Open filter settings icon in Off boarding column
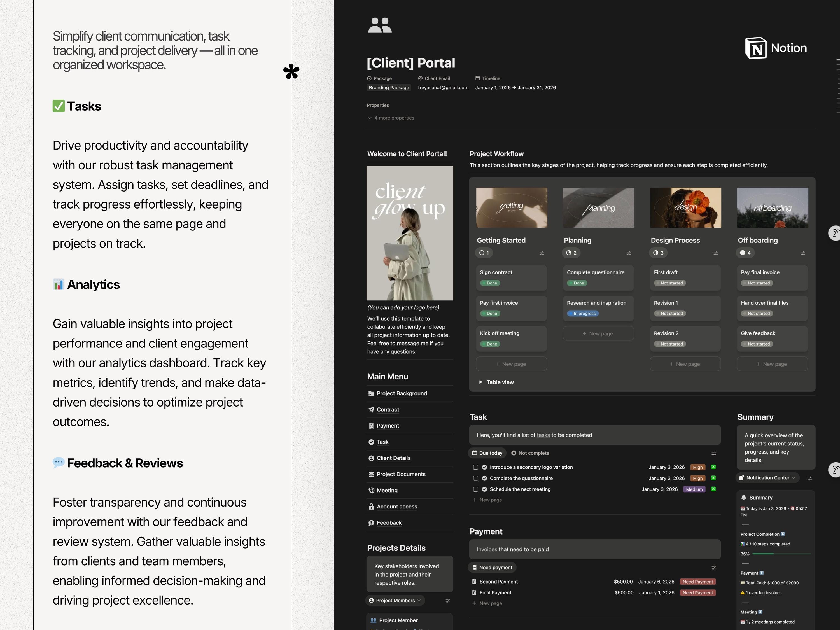840x630 pixels. [x=803, y=253]
